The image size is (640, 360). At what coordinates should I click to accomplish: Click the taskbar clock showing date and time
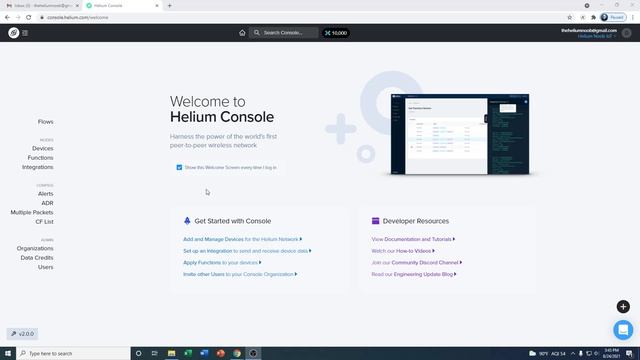(x=611, y=353)
